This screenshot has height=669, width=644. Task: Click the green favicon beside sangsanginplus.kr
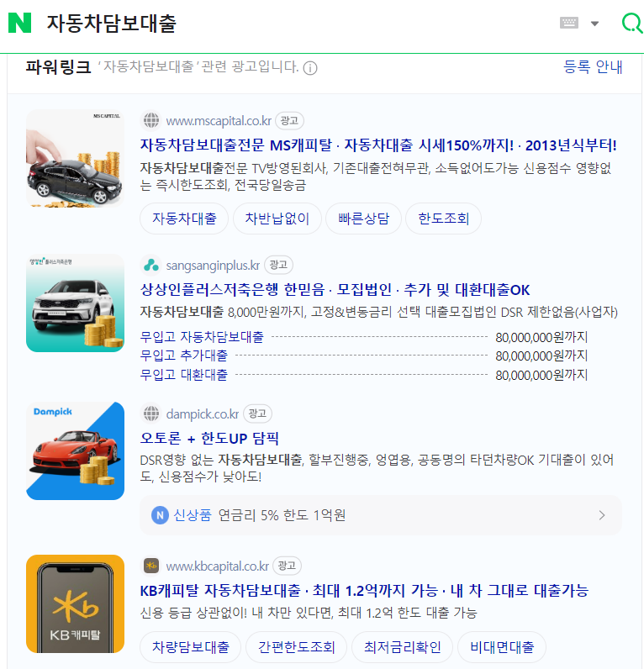tap(150, 265)
